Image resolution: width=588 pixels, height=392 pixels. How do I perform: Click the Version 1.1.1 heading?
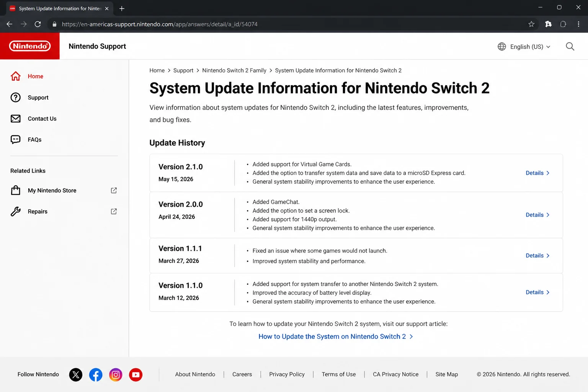(180, 248)
